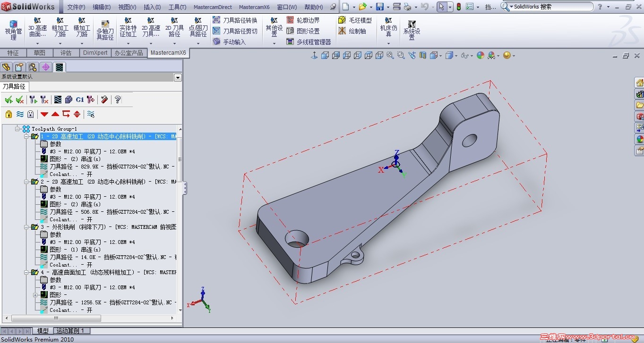Collapse operation 1 - 2D 高速加工 node
Viewport: 644px width, 343px height.
pos(27,136)
